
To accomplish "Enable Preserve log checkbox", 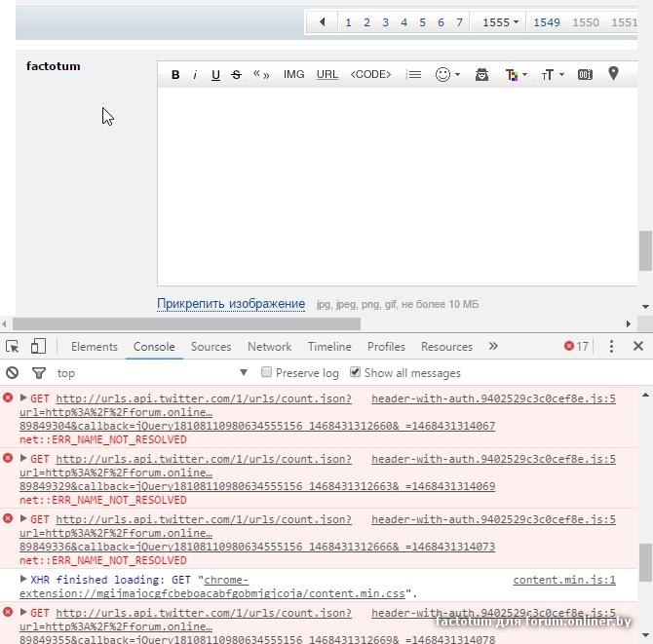I will 267,372.
